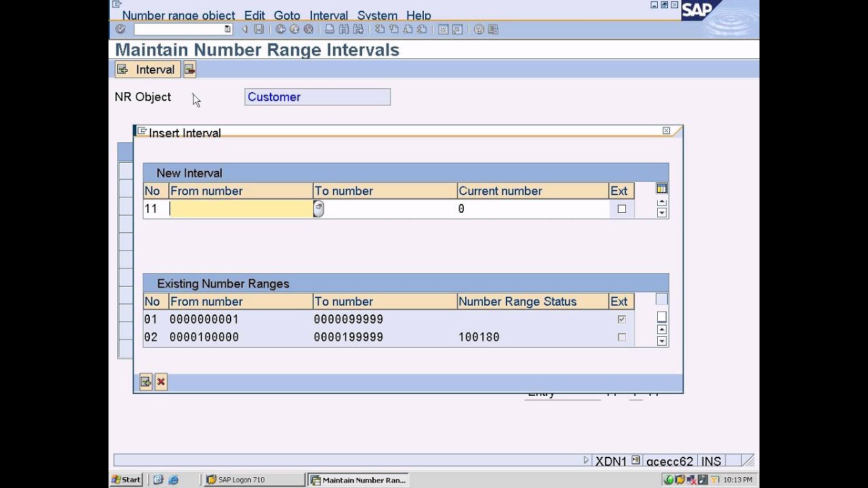Select To number 0000199999 in row 02
868x488 pixels.
point(349,337)
